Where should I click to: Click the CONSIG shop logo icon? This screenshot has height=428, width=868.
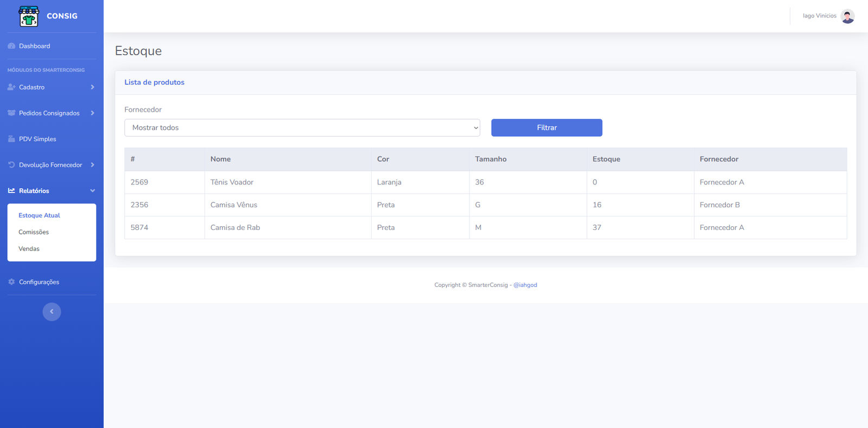pos(29,16)
